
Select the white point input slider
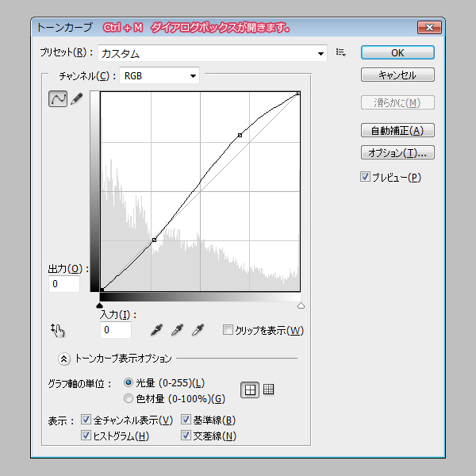(301, 305)
